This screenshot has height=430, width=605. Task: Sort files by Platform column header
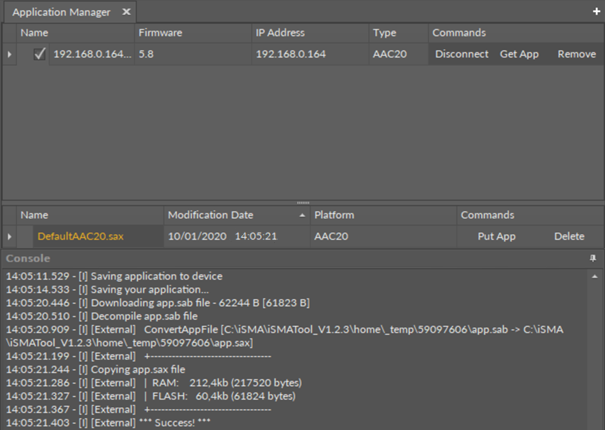(x=335, y=215)
